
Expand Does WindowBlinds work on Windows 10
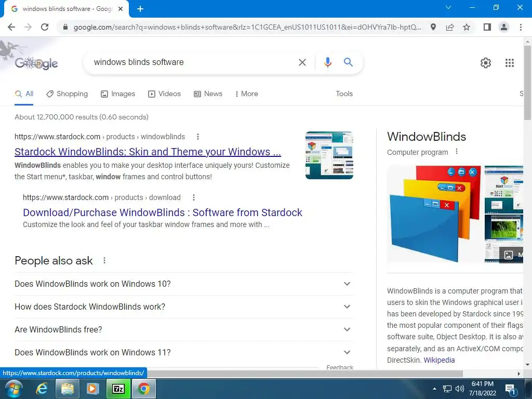184,284
